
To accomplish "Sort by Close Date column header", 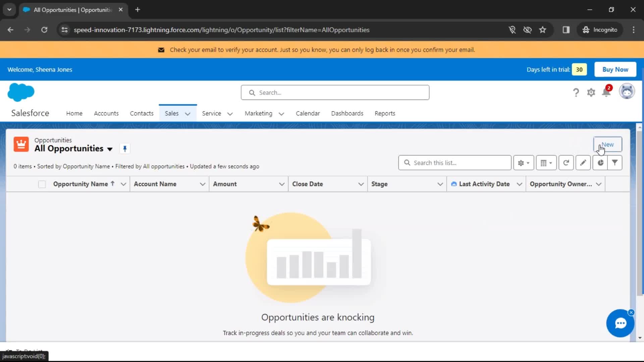I will click(308, 184).
